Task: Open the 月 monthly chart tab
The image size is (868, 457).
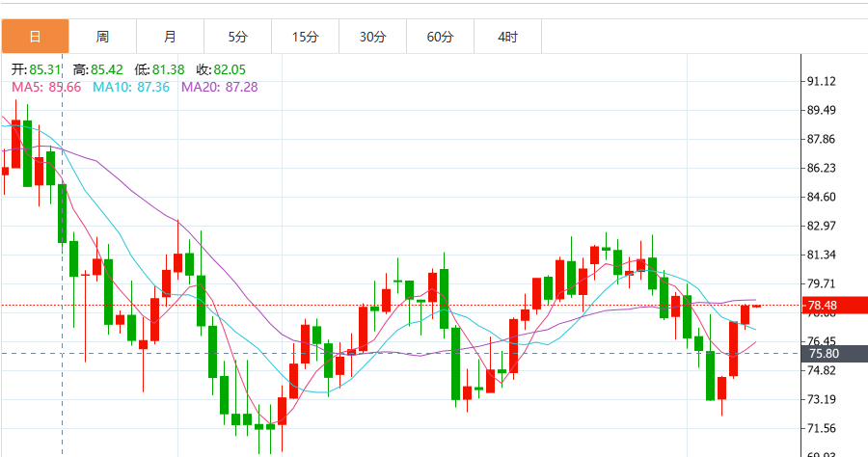Action: 170,37
